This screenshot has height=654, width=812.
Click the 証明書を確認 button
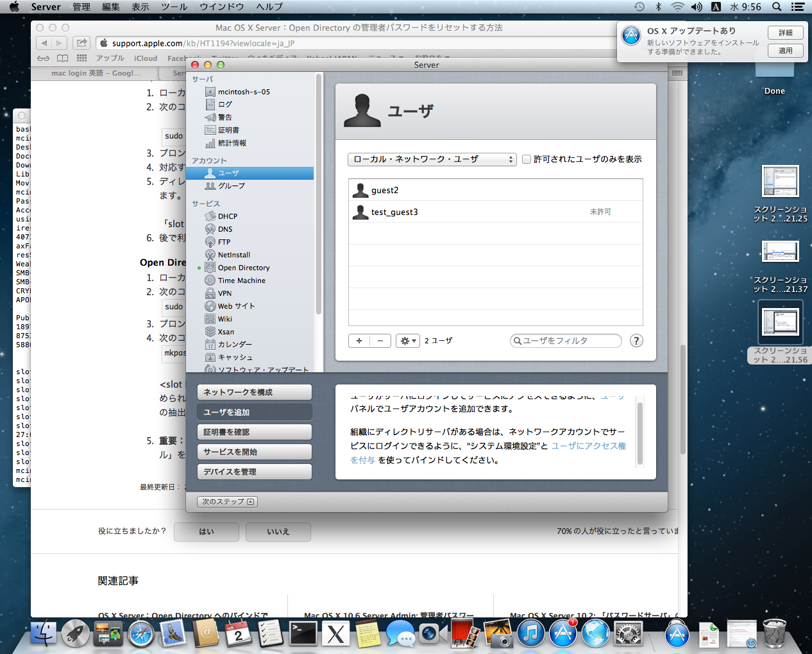255,432
